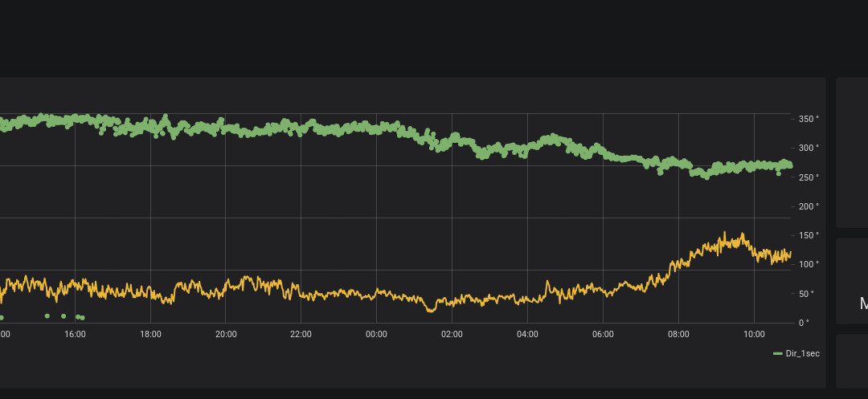Click the 18:00 time axis label
This screenshot has height=399, width=868.
pyautogui.click(x=150, y=334)
